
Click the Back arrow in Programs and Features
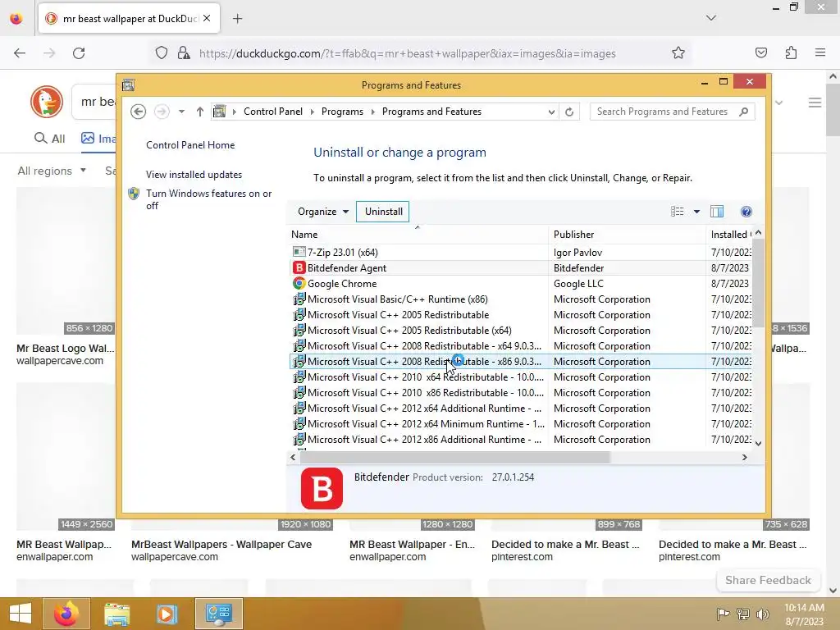(138, 112)
